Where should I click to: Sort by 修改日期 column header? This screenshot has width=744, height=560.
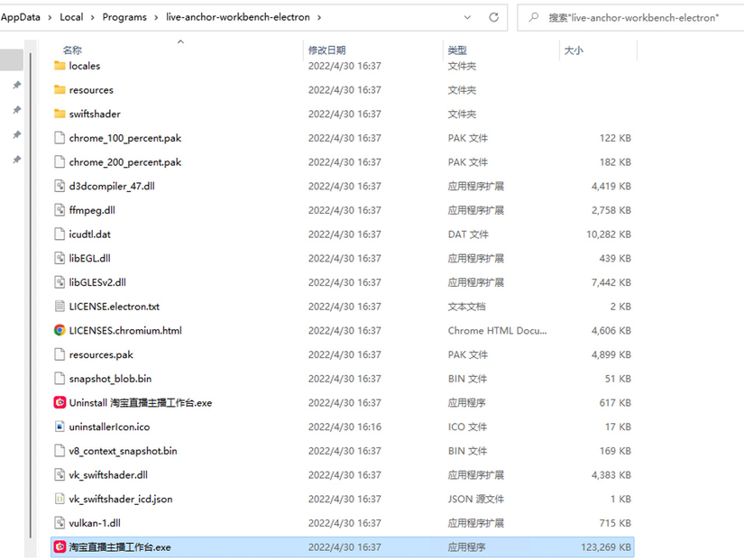coord(327,50)
